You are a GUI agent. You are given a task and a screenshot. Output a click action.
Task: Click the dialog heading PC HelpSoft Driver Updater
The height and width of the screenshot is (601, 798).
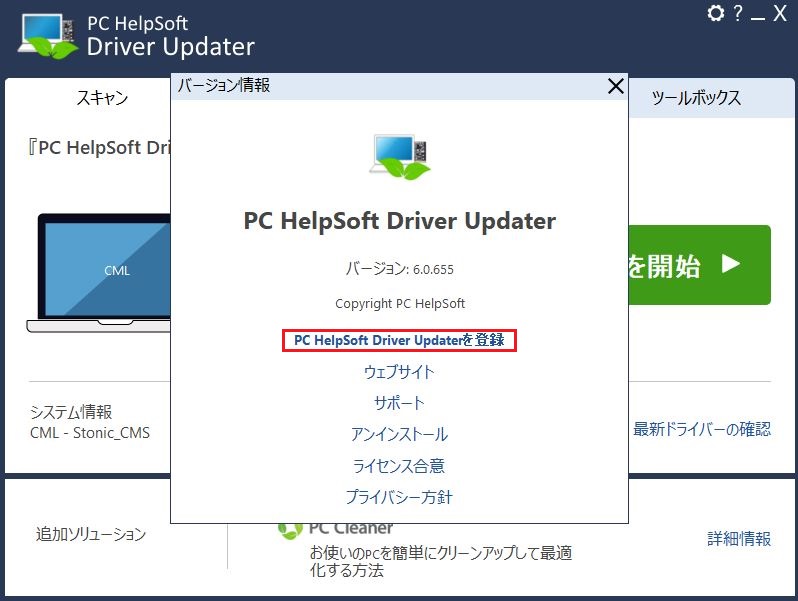point(400,221)
